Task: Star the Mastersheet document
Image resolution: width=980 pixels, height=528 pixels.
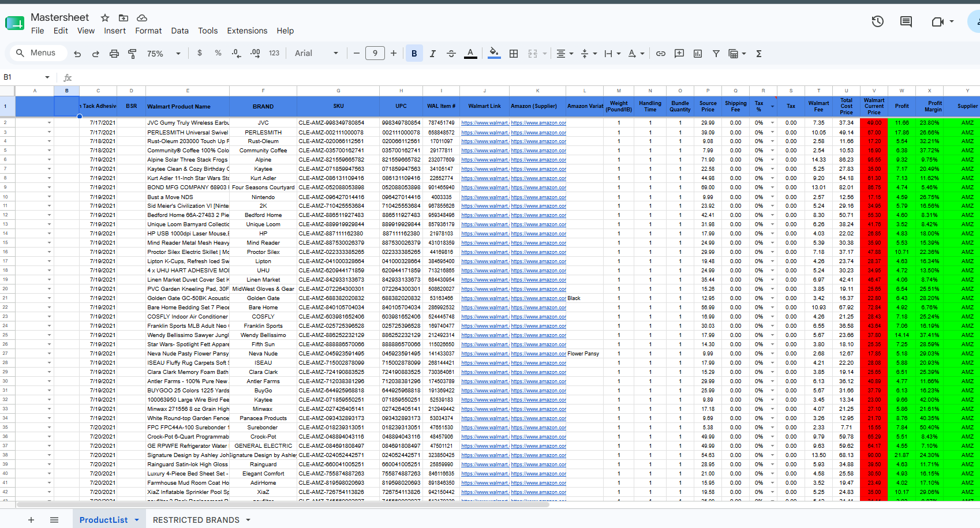Action: [x=105, y=18]
